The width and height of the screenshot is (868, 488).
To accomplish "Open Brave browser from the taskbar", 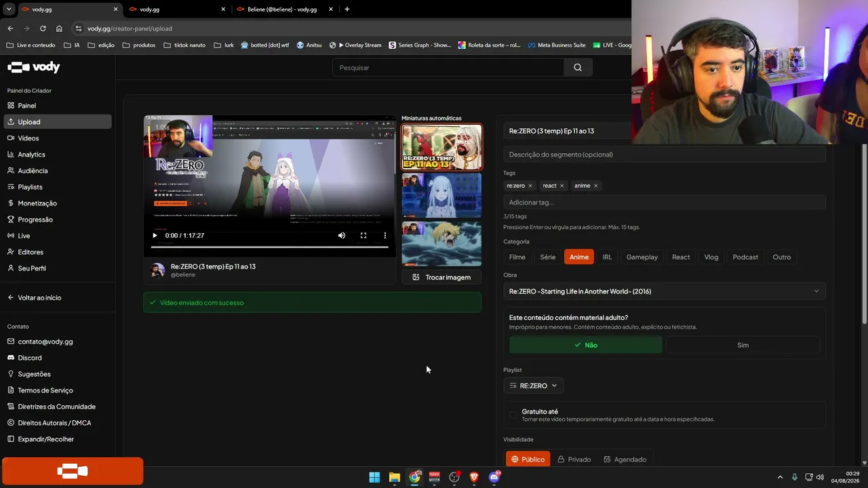I will click(x=474, y=477).
